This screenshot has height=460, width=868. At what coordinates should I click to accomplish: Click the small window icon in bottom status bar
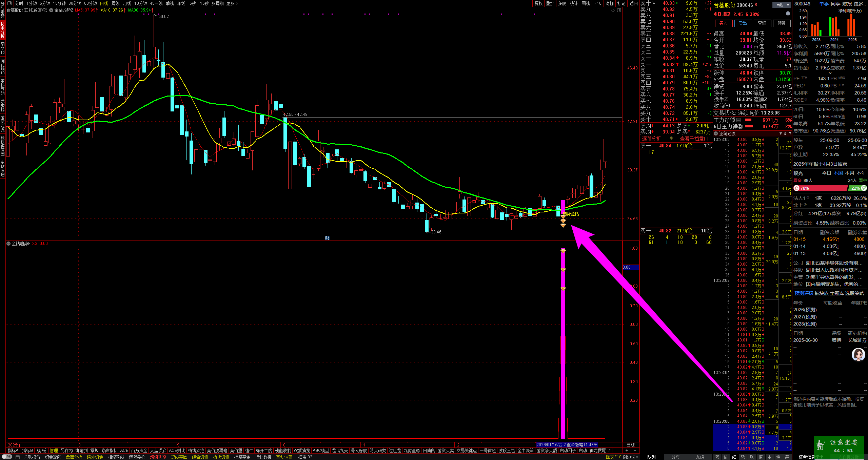pos(18,457)
